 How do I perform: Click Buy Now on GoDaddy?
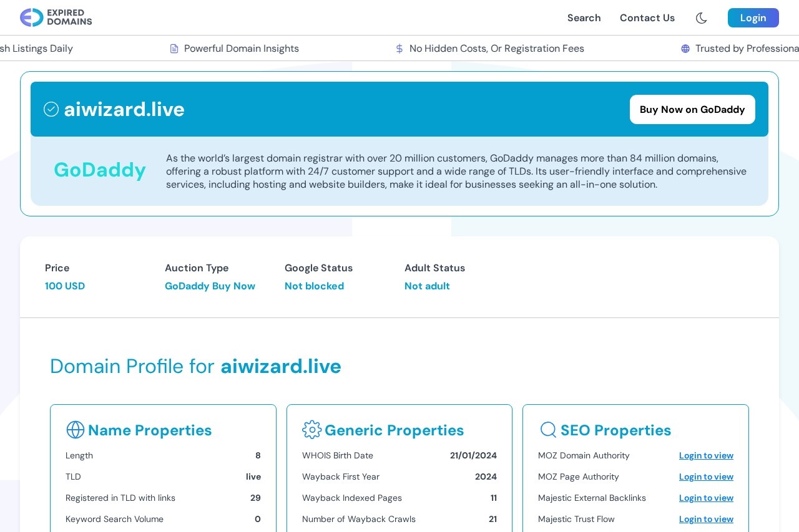[692, 109]
